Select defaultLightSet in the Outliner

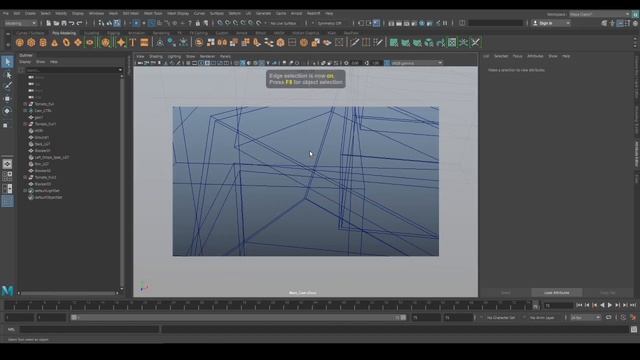coord(47,191)
